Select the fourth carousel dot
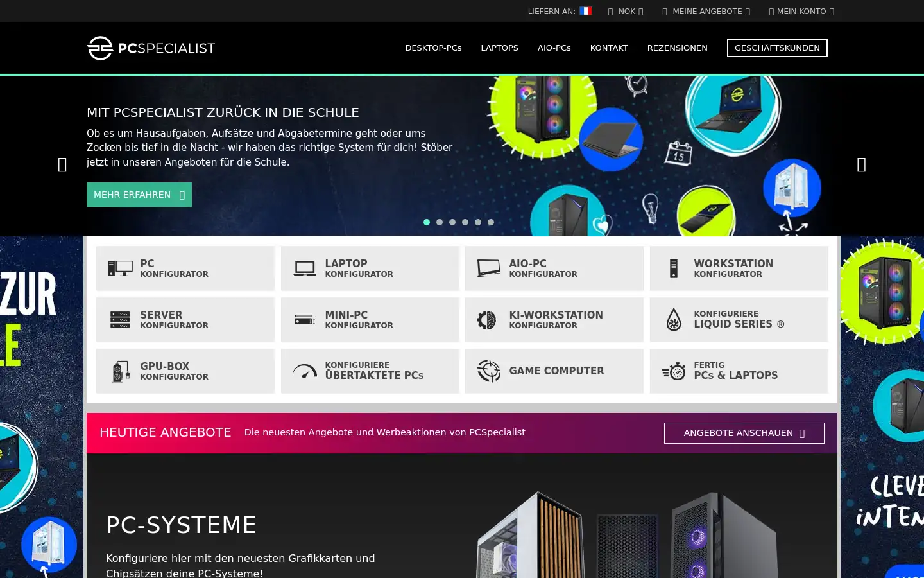The height and width of the screenshot is (578, 924). tap(465, 222)
